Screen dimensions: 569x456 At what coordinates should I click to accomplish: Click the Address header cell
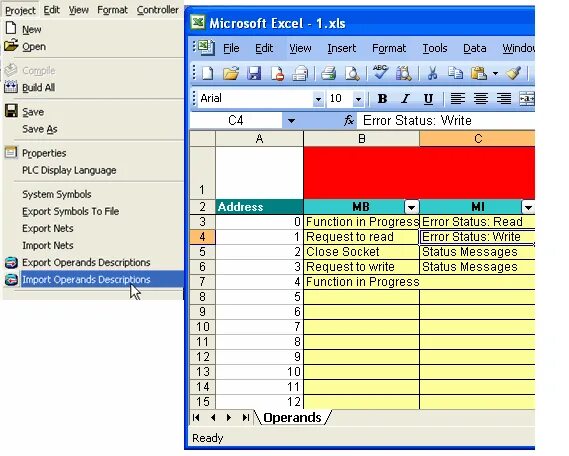coord(259,207)
